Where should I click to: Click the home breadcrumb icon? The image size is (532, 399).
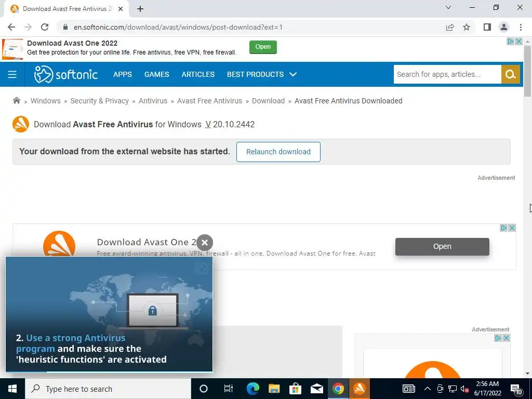point(16,100)
